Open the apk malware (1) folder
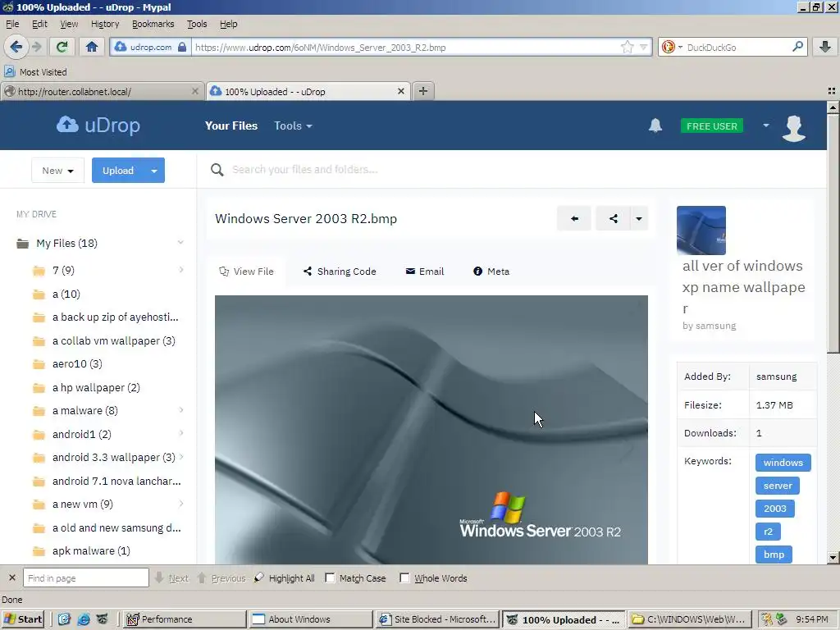Image resolution: width=840 pixels, height=630 pixels. pyautogui.click(x=91, y=550)
